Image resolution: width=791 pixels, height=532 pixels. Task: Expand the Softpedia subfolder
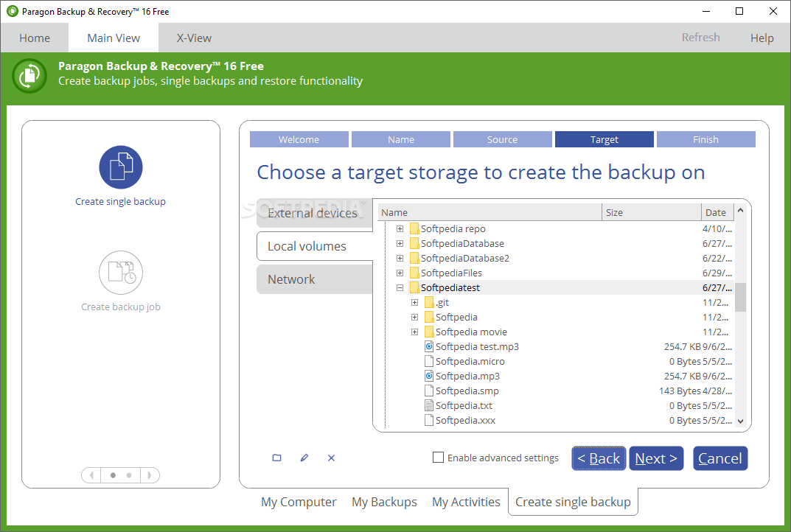coord(415,317)
